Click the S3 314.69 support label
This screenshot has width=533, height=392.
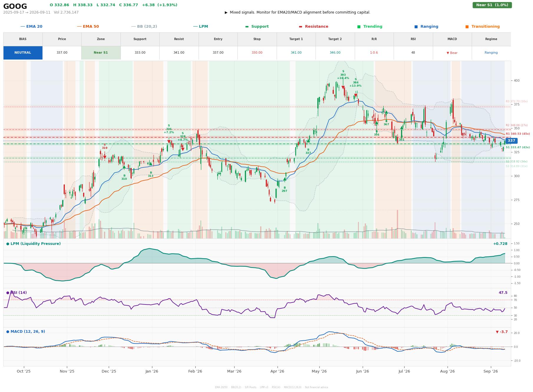(x=517, y=166)
